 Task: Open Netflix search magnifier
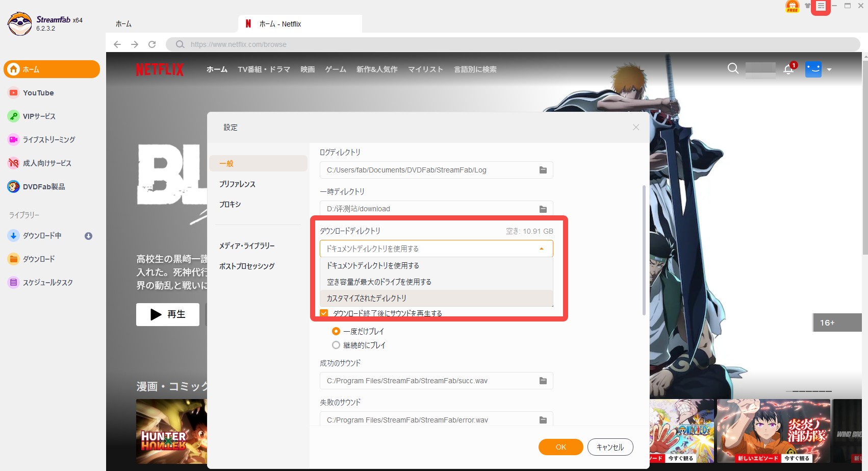coord(733,68)
